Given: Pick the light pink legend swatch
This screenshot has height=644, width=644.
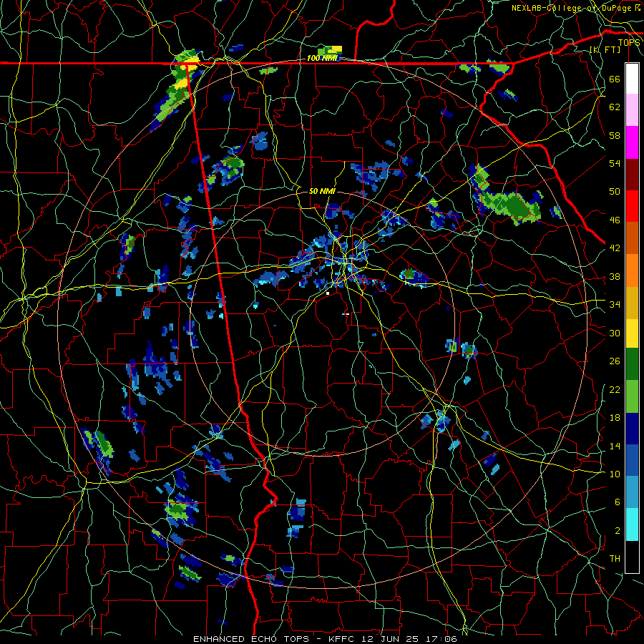Looking at the screenshot, I should (x=632, y=109).
